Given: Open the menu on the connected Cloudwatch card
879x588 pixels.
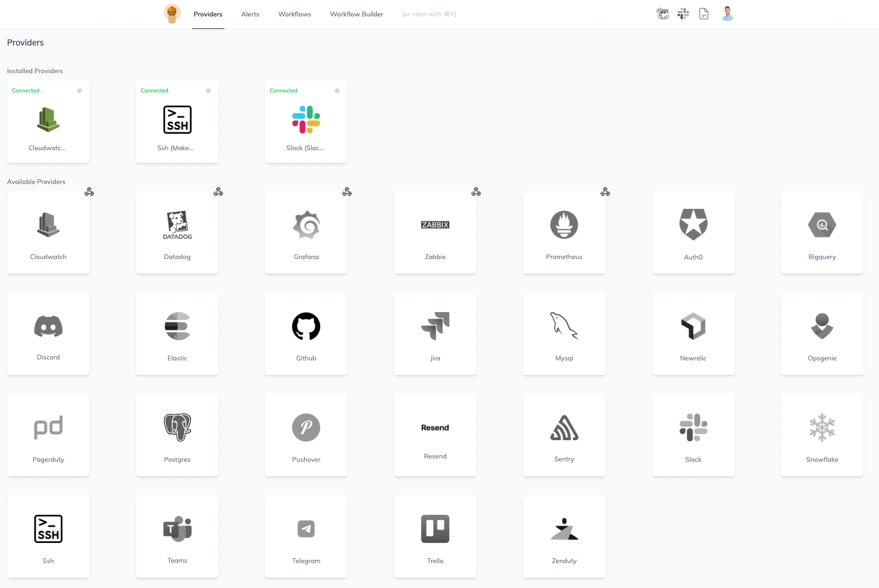Looking at the screenshot, I should (79, 91).
